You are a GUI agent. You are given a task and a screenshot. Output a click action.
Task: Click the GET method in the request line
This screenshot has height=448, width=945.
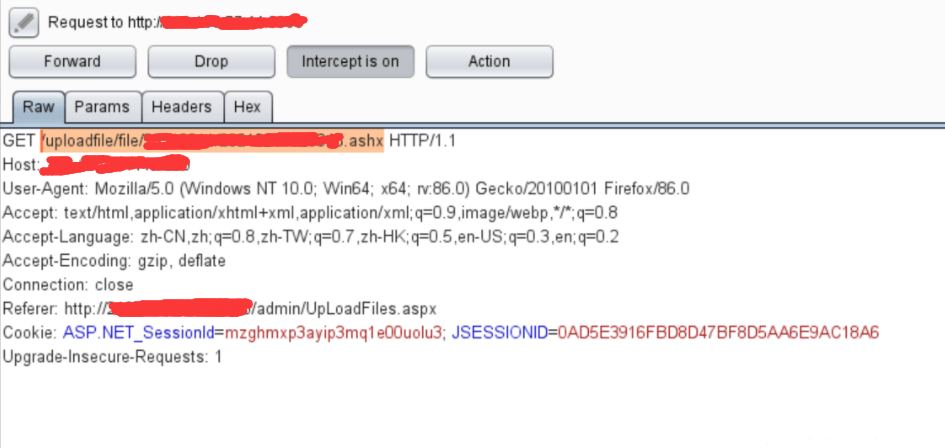pos(19,141)
